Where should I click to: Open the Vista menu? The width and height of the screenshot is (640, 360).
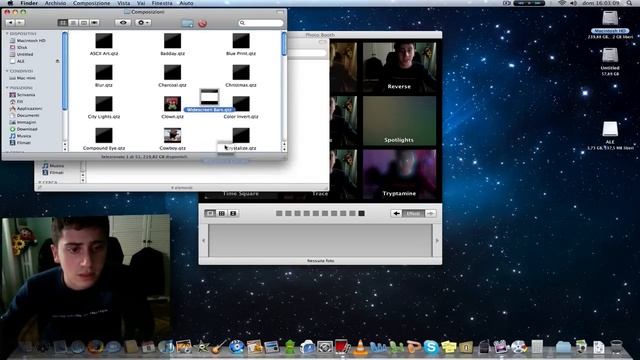coord(124,3)
